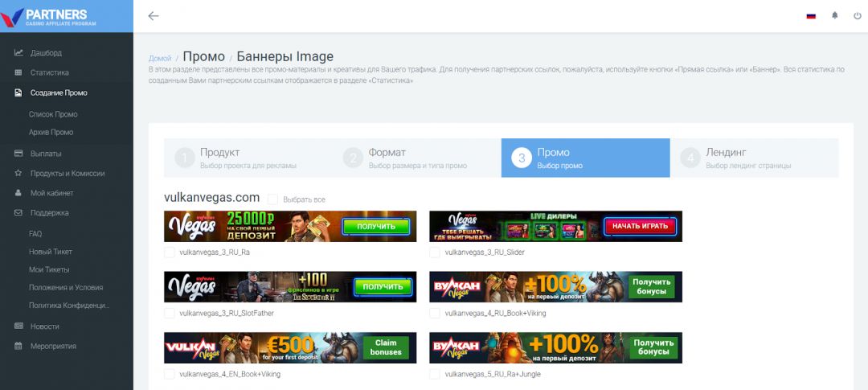868x390 pixels.
Task: Open the notifications bell icon
Action: pos(834,16)
